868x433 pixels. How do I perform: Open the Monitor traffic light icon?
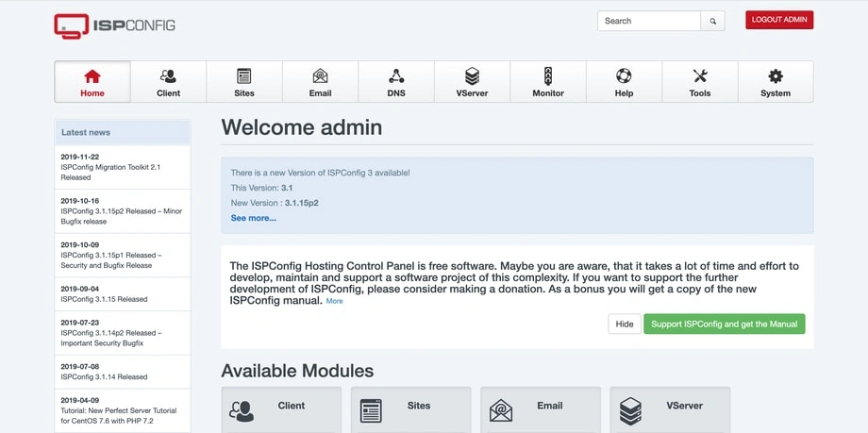pos(547,76)
